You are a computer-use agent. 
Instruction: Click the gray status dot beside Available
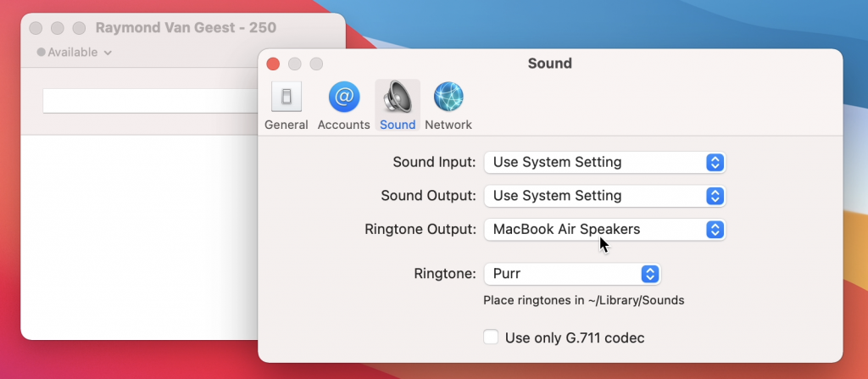coord(41,53)
